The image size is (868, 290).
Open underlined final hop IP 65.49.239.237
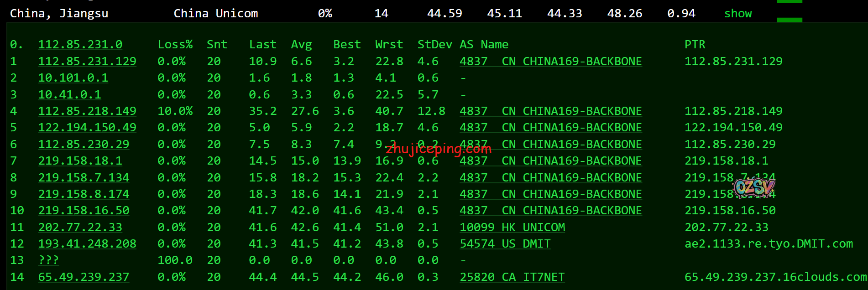[x=84, y=277]
